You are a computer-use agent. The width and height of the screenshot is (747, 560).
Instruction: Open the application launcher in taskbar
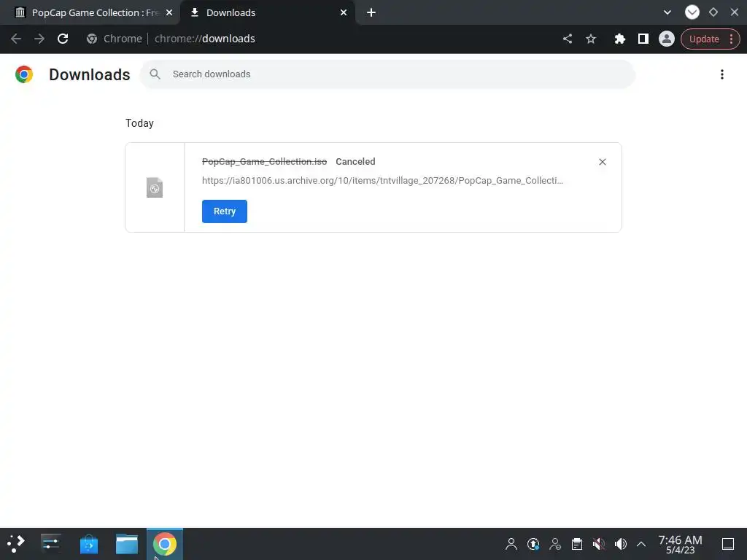click(x=16, y=544)
